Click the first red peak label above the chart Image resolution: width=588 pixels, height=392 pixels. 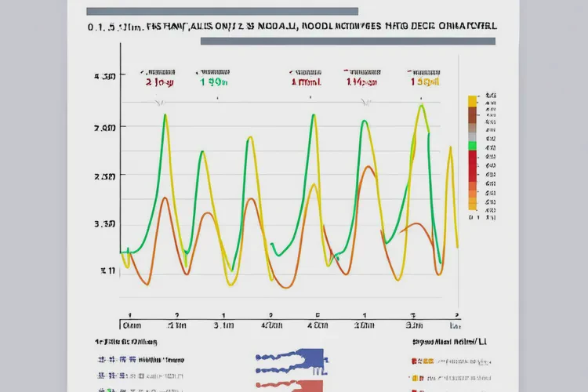(160, 81)
